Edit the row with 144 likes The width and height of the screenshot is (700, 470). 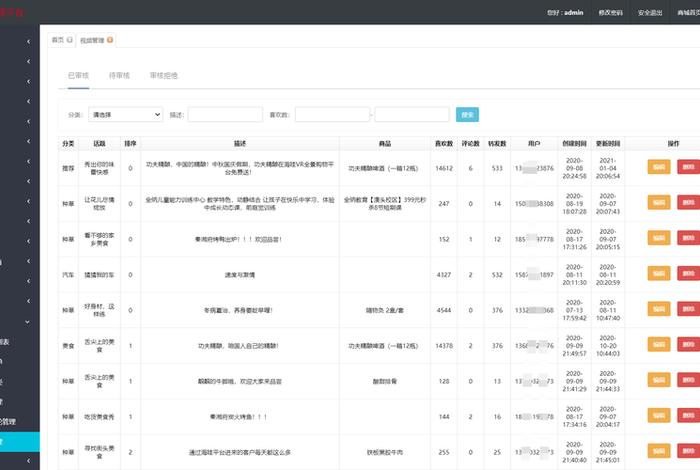click(659, 416)
